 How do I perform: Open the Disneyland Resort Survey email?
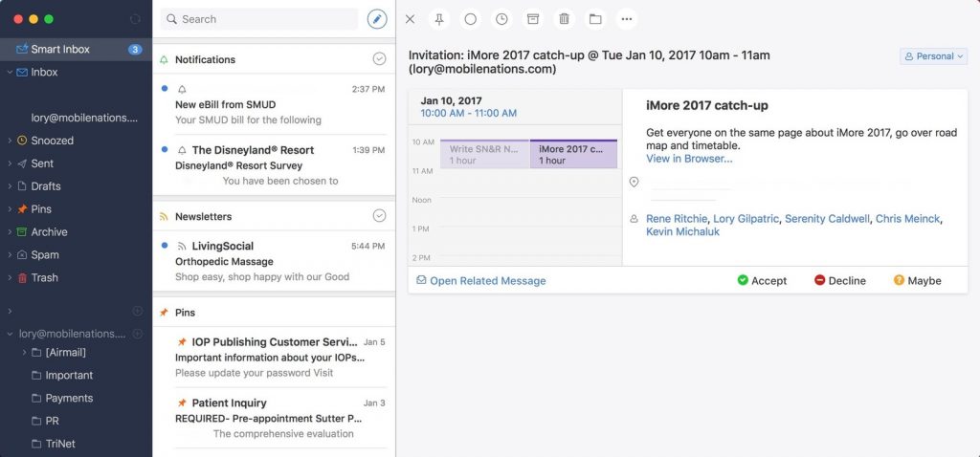[x=274, y=165]
